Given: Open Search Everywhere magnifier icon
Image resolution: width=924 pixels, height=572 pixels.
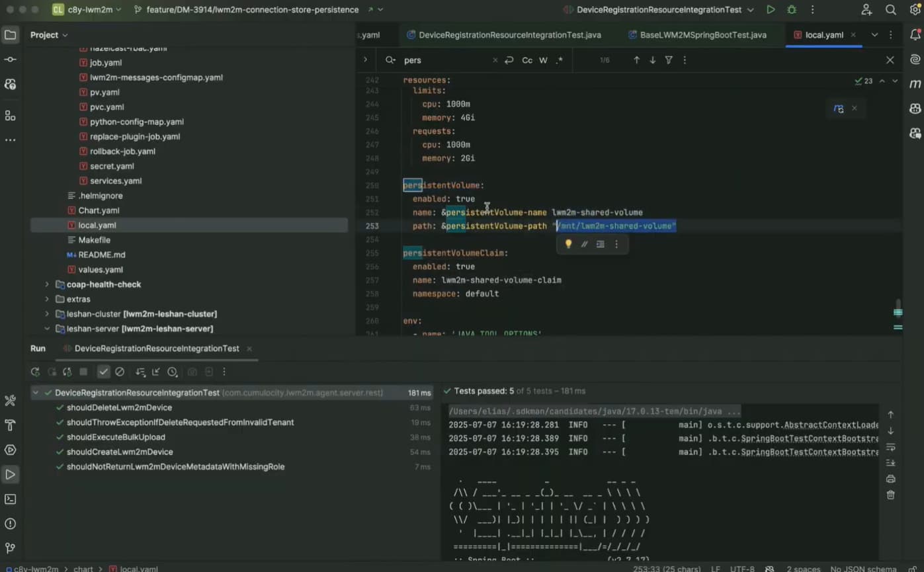Looking at the screenshot, I should coord(891,10).
